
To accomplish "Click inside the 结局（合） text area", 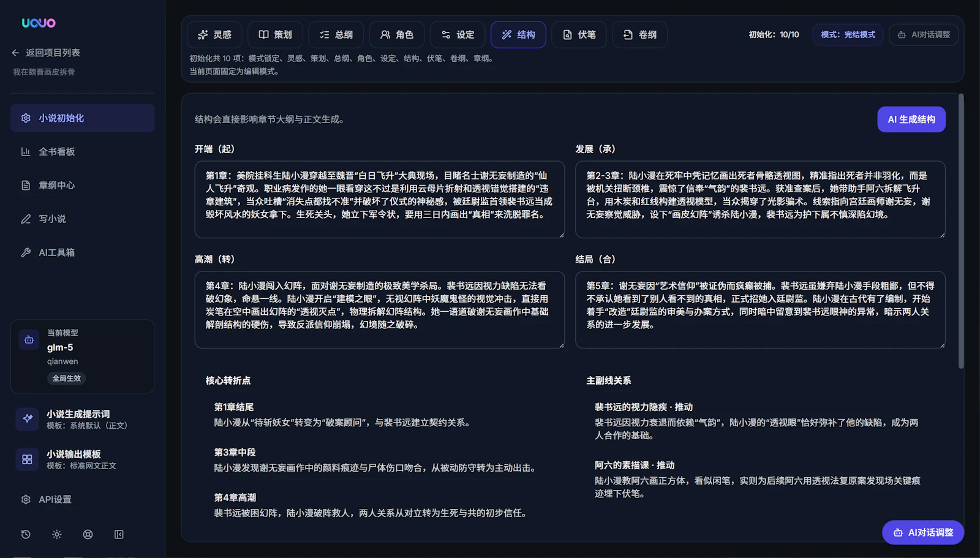I will tap(760, 310).
